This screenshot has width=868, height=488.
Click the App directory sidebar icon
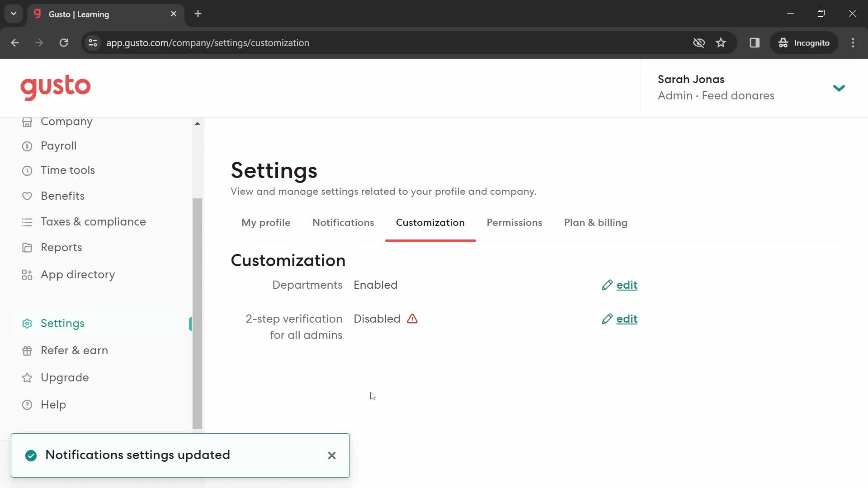click(26, 274)
